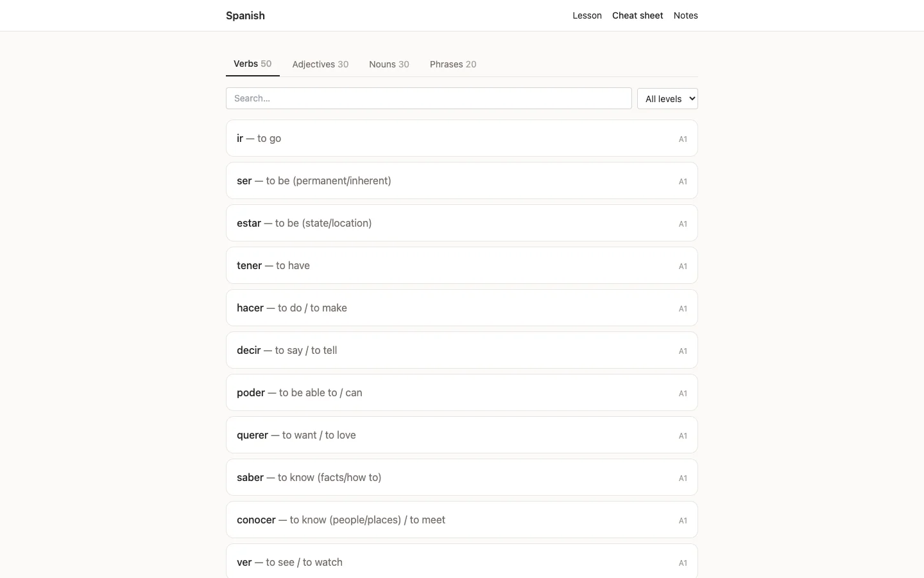The height and width of the screenshot is (578, 924).
Task: Open the "conocer" vocabulary entry
Action: (x=461, y=520)
